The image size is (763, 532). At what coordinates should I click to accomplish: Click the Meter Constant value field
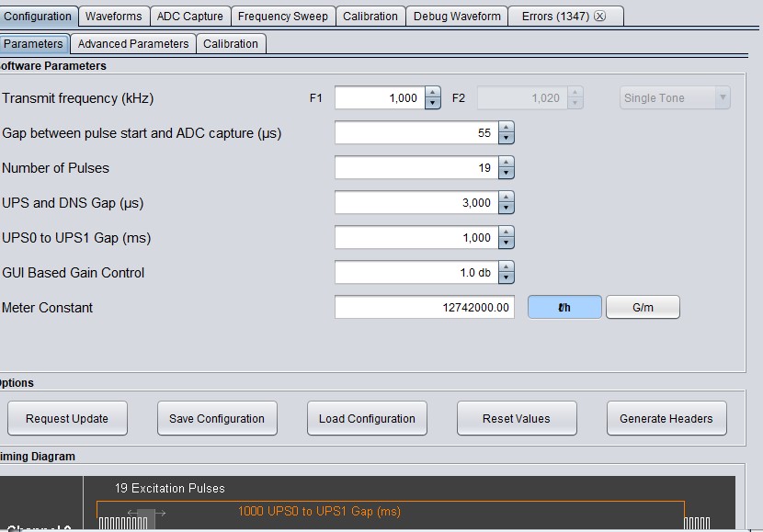tap(425, 307)
